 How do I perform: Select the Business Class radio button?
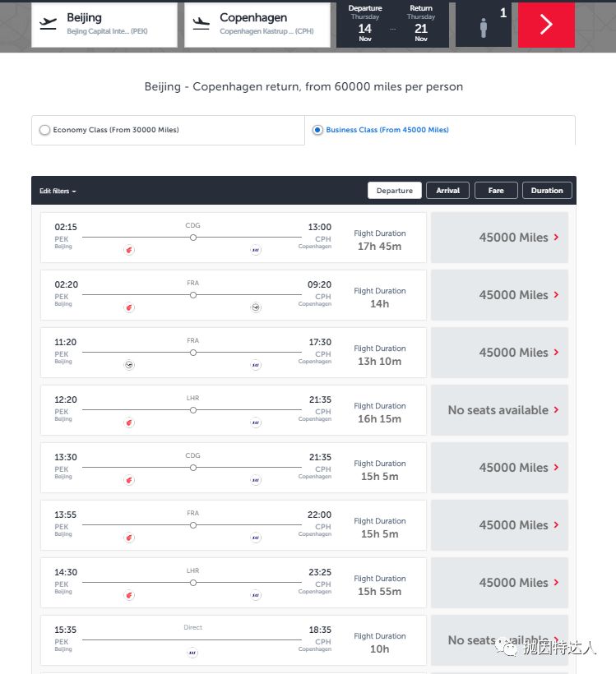click(x=317, y=130)
